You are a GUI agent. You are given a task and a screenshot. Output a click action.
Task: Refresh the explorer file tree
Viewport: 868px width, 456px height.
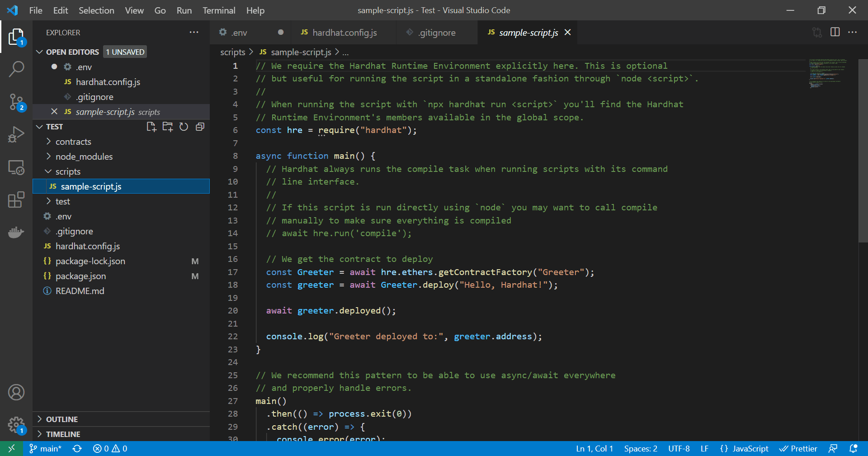tap(184, 127)
